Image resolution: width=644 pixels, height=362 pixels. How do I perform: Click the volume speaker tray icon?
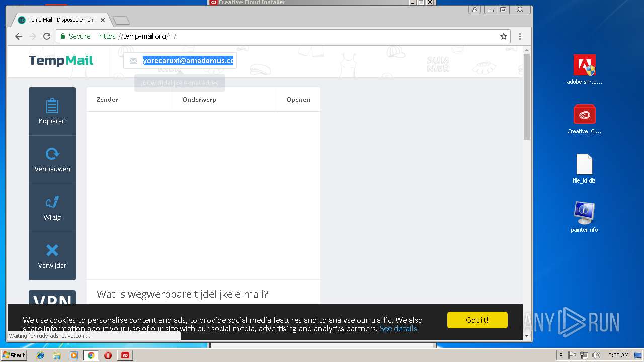click(596, 355)
